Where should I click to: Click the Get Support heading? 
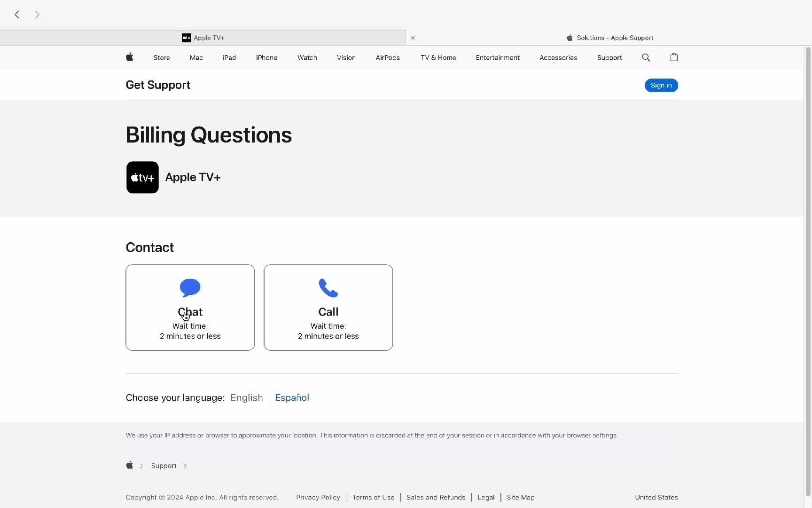(158, 85)
